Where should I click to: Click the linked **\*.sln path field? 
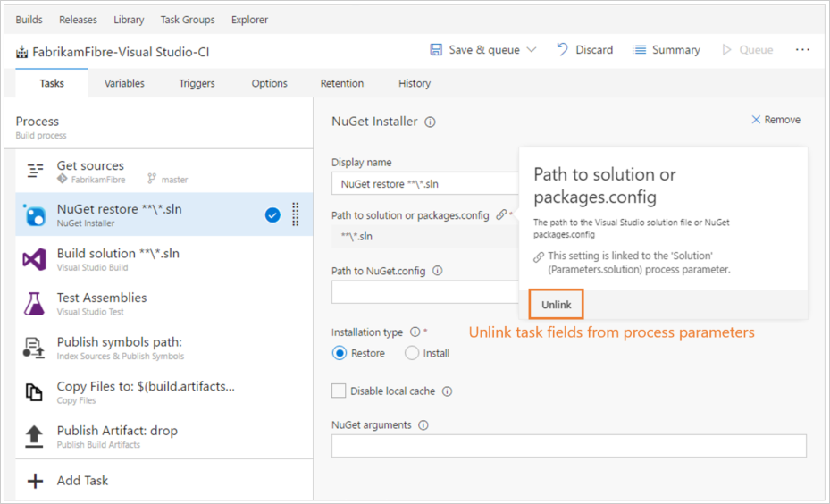(425, 236)
